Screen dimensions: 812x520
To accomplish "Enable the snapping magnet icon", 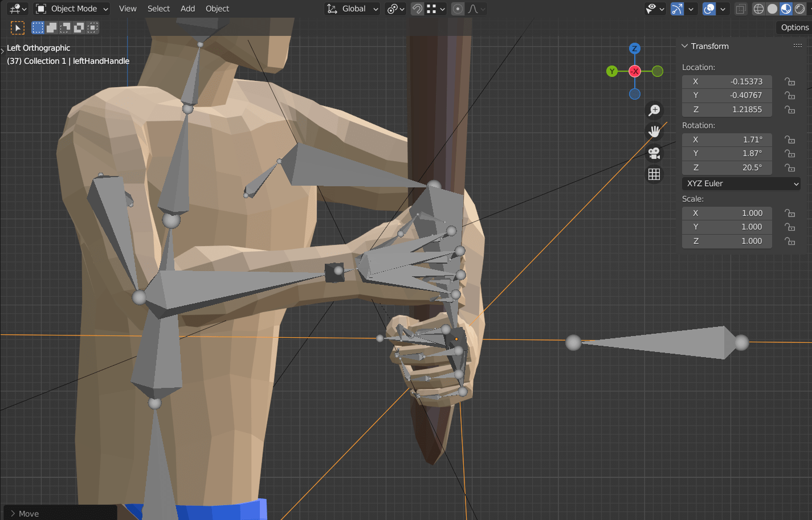I will click(x=418, y=9).
